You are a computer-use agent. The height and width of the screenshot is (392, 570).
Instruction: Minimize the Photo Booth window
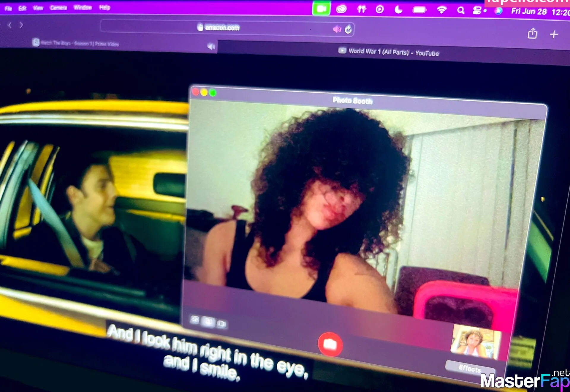point(204,92)
